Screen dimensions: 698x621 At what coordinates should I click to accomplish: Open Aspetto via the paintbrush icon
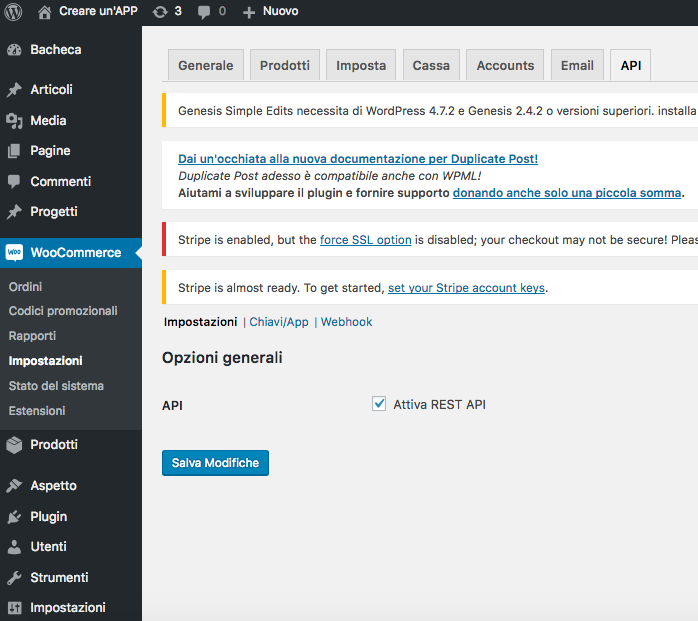click(x=14, y=486)
